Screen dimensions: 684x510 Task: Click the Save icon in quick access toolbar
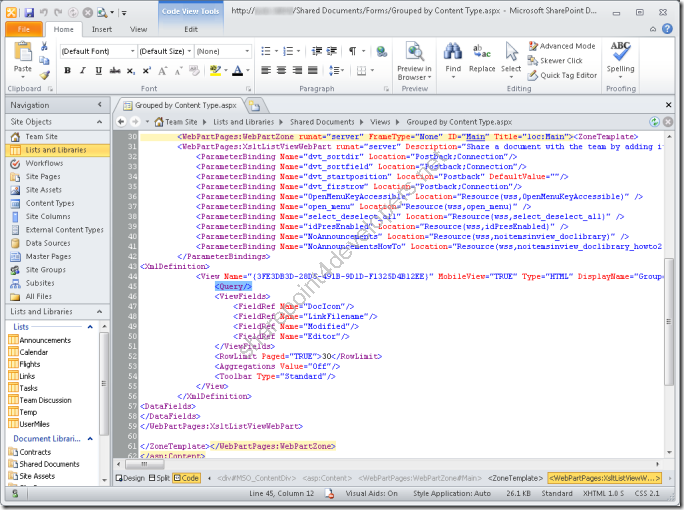pyautogui.click(x=29, y=12)
